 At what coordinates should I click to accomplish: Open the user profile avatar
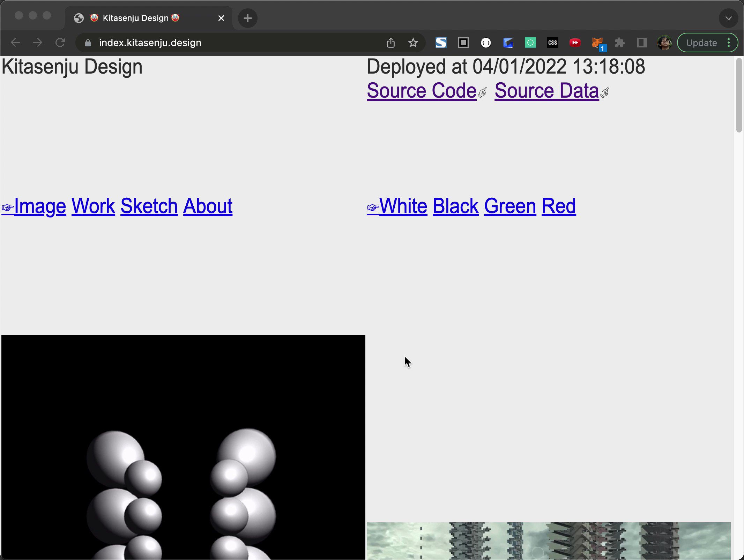(664, 43)
